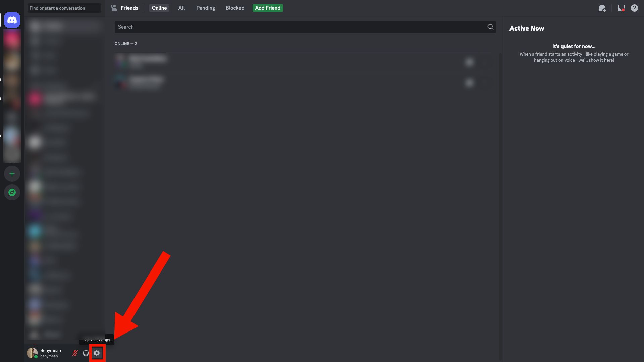Screen dimensions: 644x362
Task: Toggle deafen headphones icon
Action: pyautogui.click(x=86, y=353)
